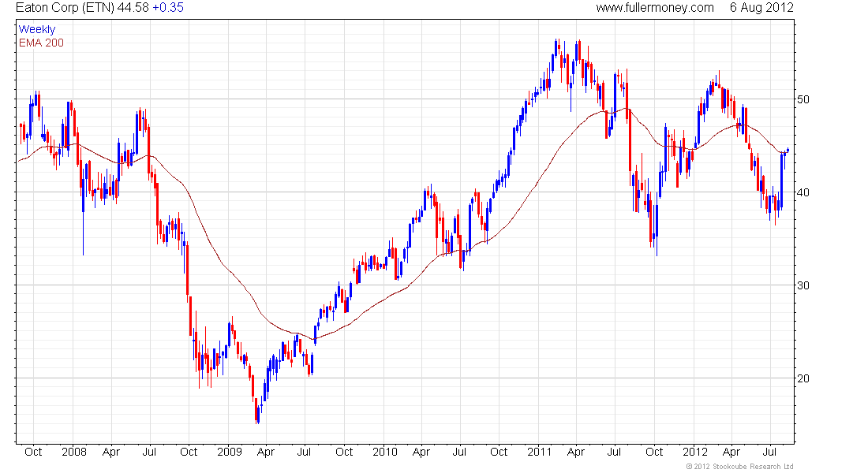Click the EMA 200 legend label

[x=41, y=43]
